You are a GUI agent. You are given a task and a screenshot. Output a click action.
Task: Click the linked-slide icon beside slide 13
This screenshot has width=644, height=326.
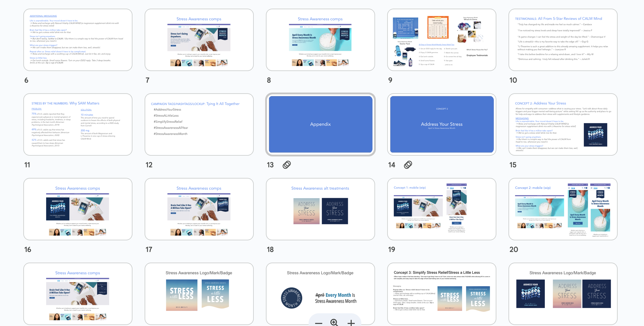pos(286,165)
